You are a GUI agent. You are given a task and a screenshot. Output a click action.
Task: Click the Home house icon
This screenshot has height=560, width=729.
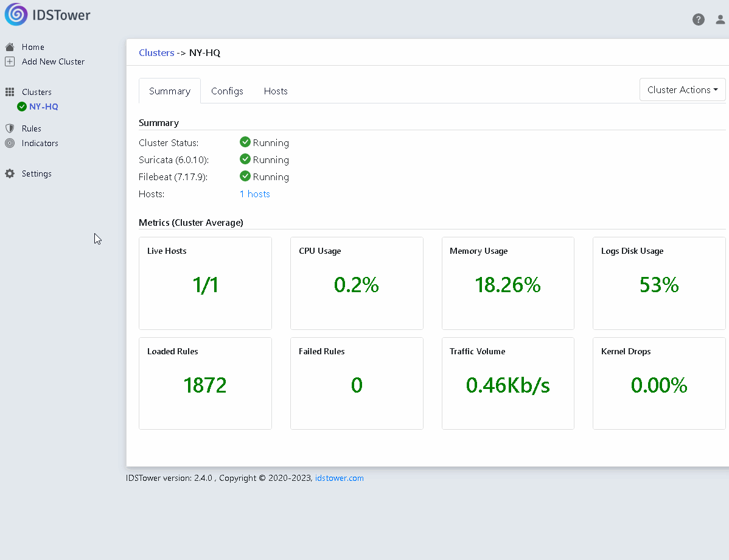tap(10, 47)
